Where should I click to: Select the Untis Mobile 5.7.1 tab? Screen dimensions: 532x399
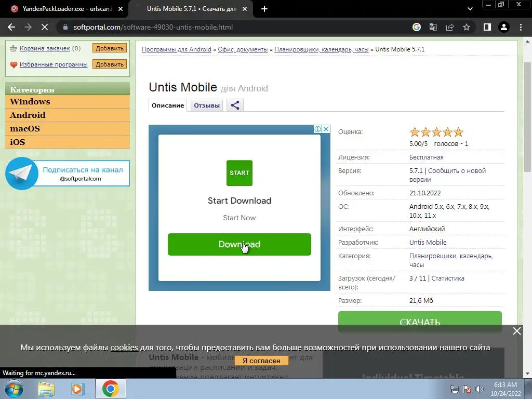tap(191, 9)
